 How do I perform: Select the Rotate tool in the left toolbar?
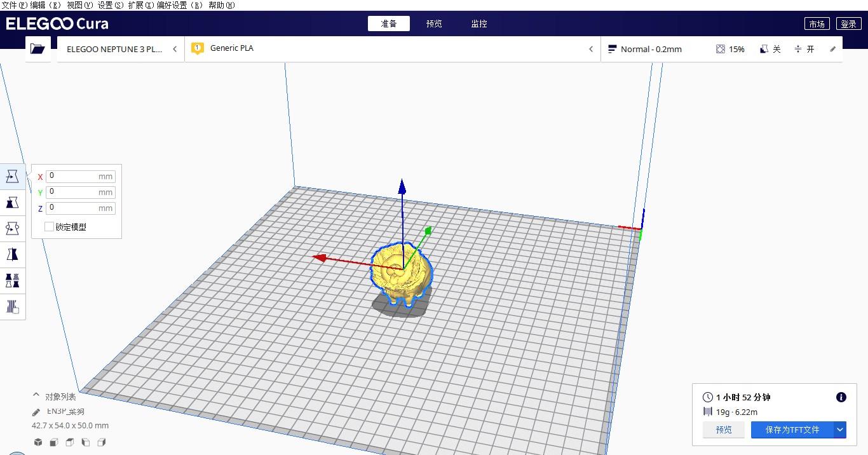click(x=13, y=229)
